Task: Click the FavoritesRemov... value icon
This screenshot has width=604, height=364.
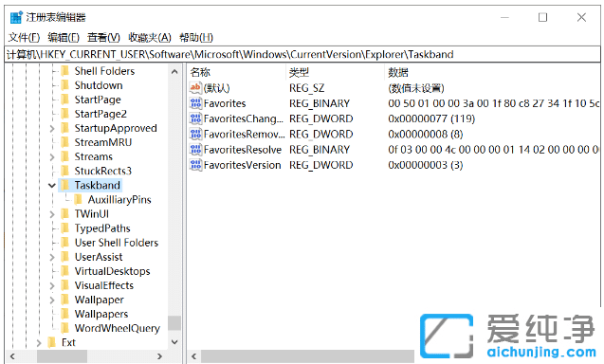Action: tap(195, 134)
